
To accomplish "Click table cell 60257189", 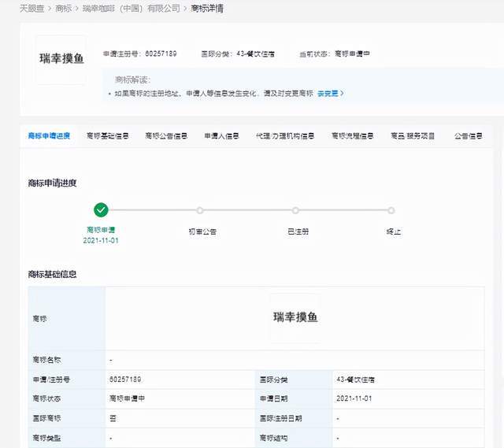I will [x=125, y=380].
